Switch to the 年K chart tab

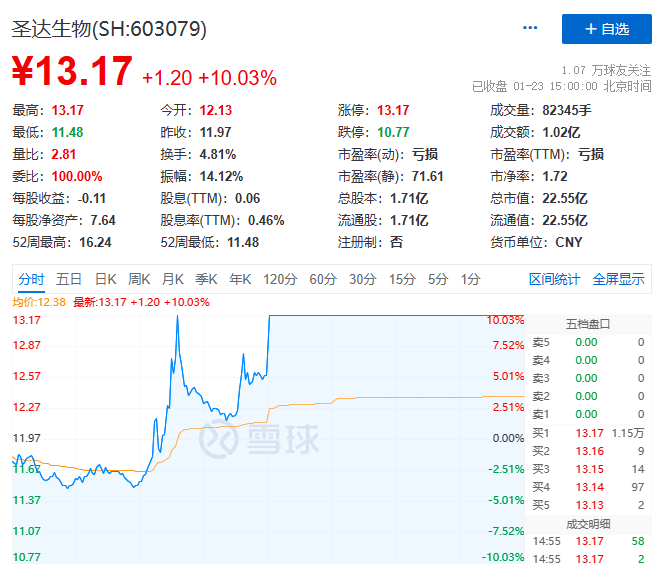click(x=240, y=279)
